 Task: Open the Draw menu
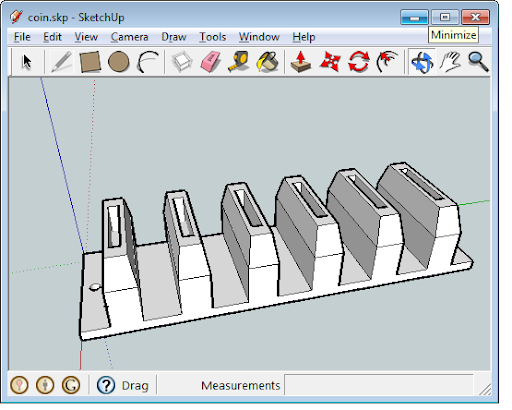(174, 37)
